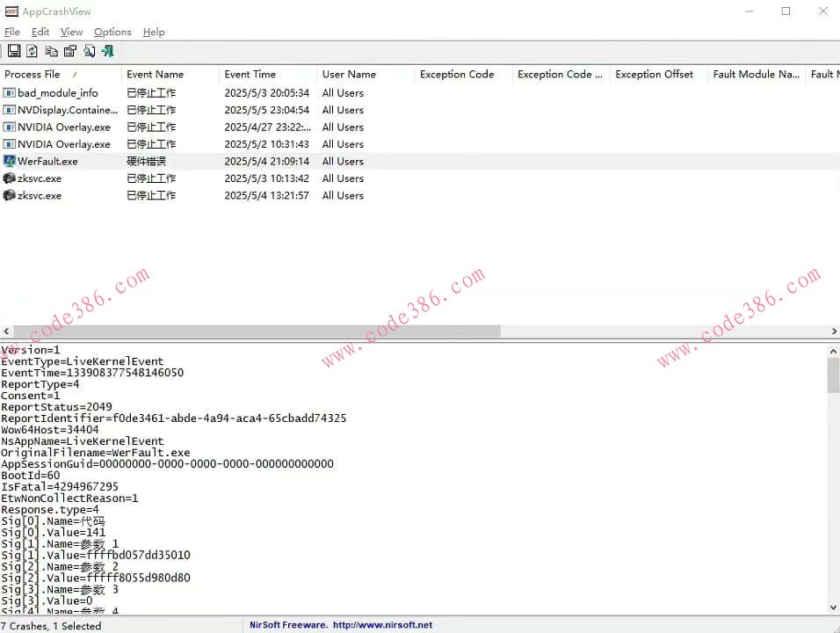This screenshot has height=633, width=840.
Task: Click the Exit door toolbar icon
Action: (x=108, y=51)
